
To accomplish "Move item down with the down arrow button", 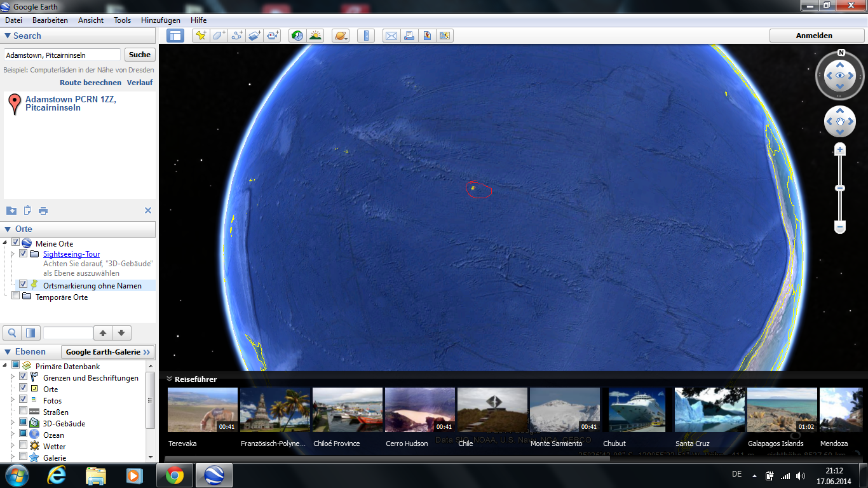I will (x=121, y=332).
